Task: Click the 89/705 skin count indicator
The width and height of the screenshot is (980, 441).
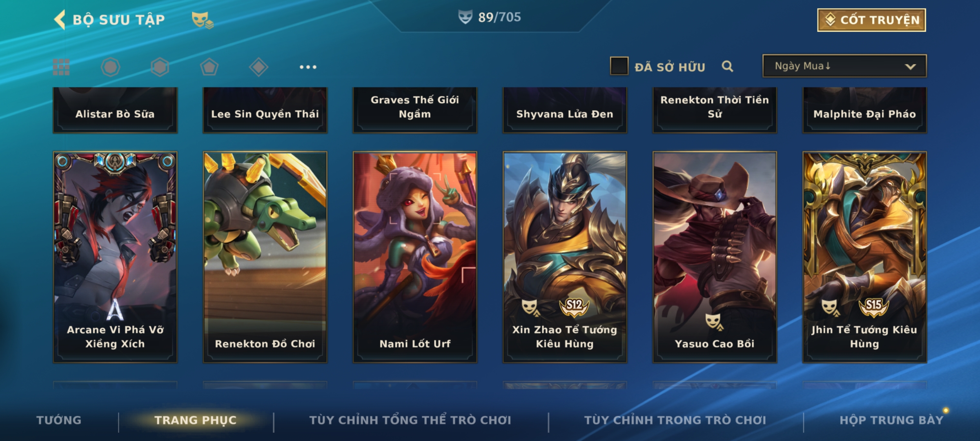Action: pyautogui.click(x=490, y=17)
